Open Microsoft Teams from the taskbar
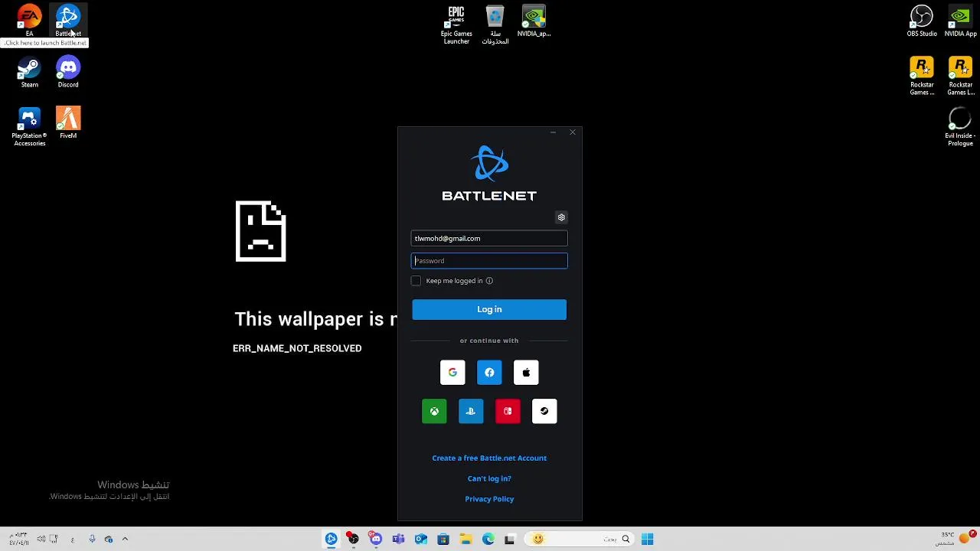 click(x=398, y=540)
